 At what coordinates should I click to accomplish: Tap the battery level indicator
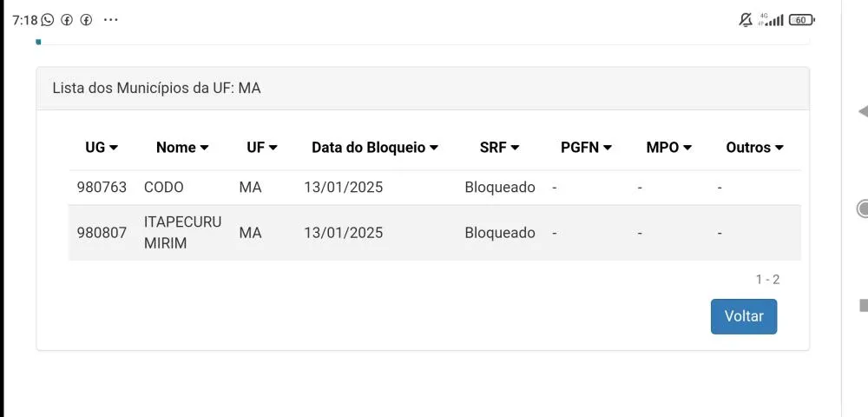tap(801, 20)
